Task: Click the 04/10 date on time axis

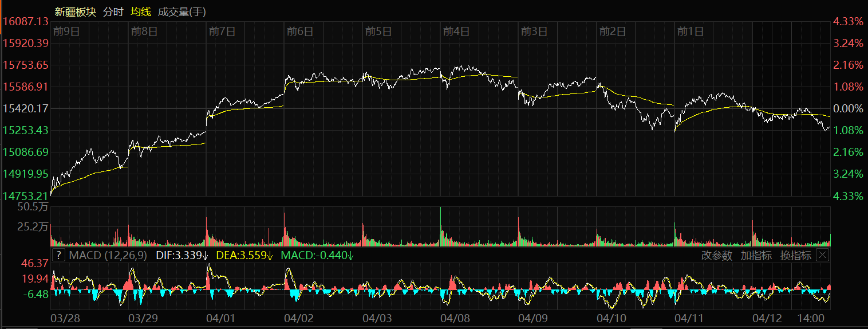Action: [x=611, y=318]
